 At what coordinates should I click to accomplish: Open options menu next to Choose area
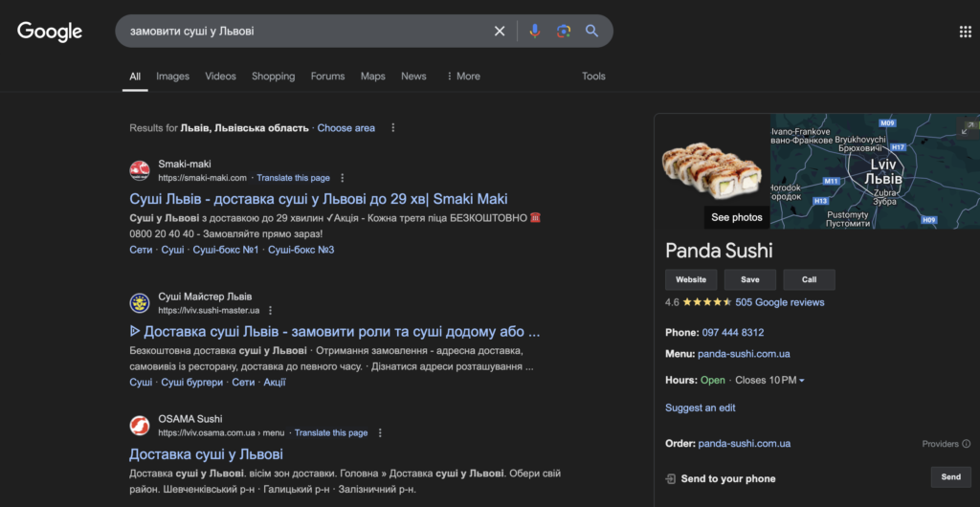[392, 128]
